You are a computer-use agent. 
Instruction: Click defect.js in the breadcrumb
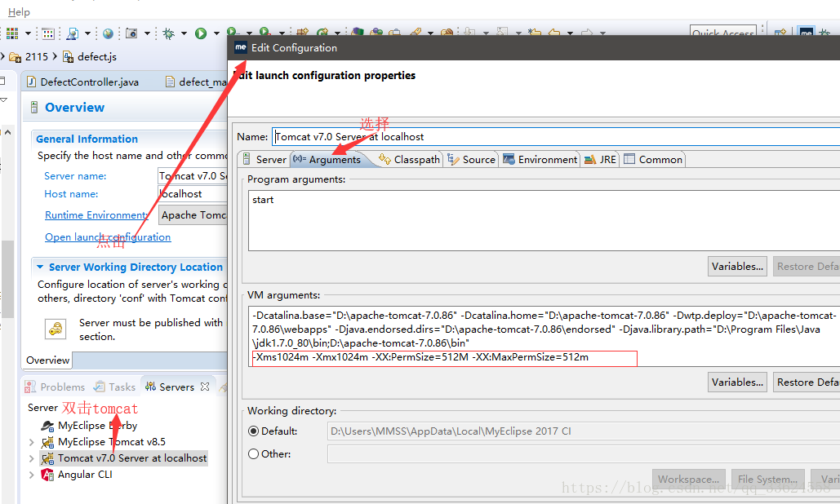(90, 57)
